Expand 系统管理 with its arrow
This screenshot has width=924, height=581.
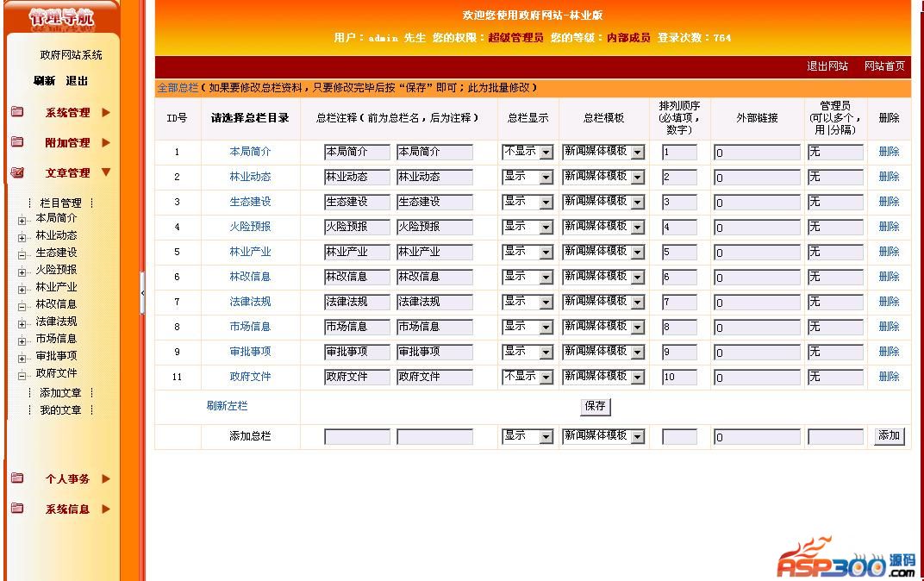pyautogui.click(x=106, y=112)
